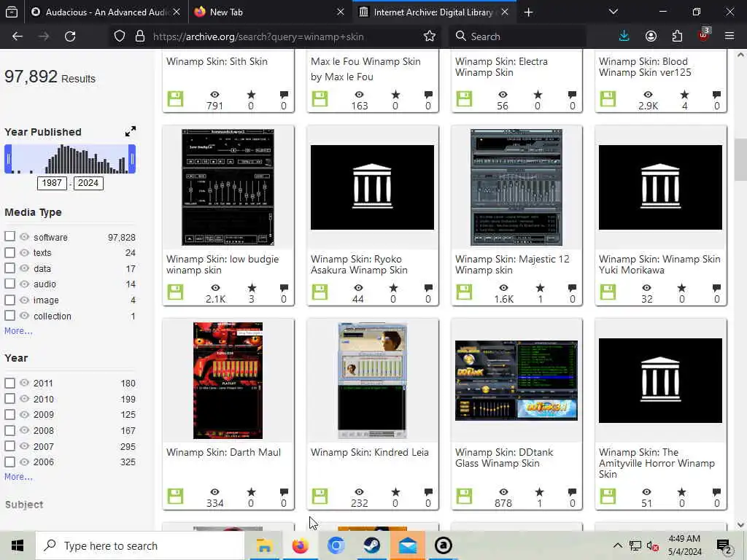The height and width of the screenshot is (560, 747).
Task: Open the Firefox application menu
Action: 729,36
